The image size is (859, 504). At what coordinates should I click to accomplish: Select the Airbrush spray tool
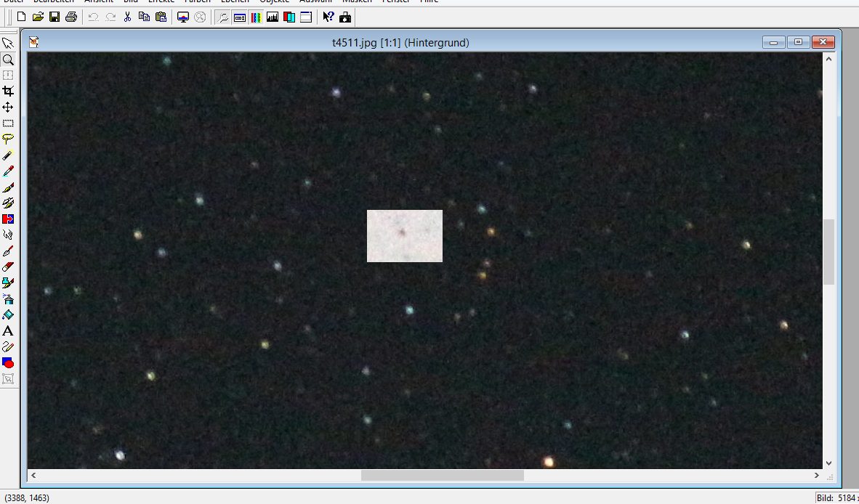8,298
